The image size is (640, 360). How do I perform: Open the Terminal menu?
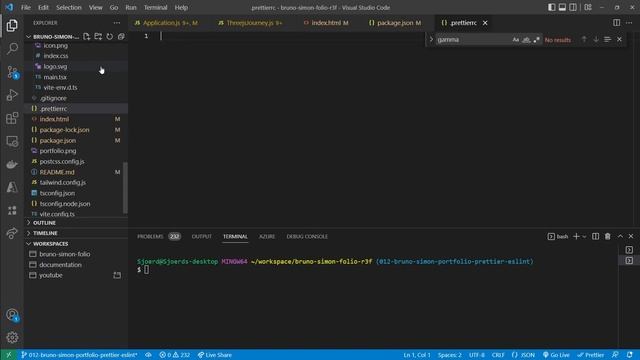[156, 7]
